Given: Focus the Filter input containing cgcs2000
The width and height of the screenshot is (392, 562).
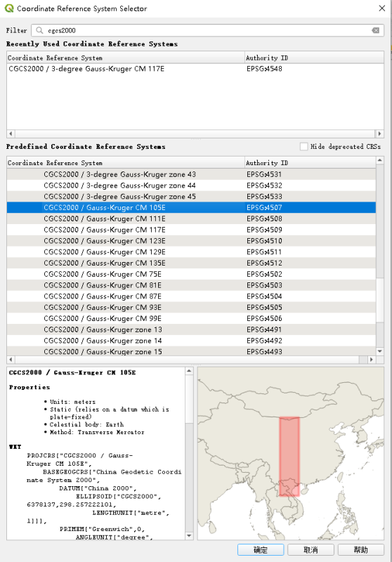Looking at the screenshot, I should click(x=207, y=30).
